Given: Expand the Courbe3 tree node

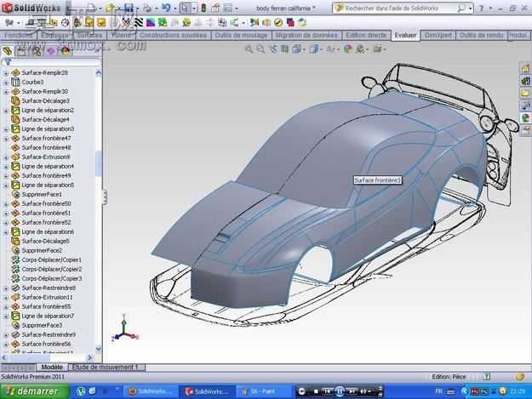Looking at the screenshot, I should [x=5, y=83].
